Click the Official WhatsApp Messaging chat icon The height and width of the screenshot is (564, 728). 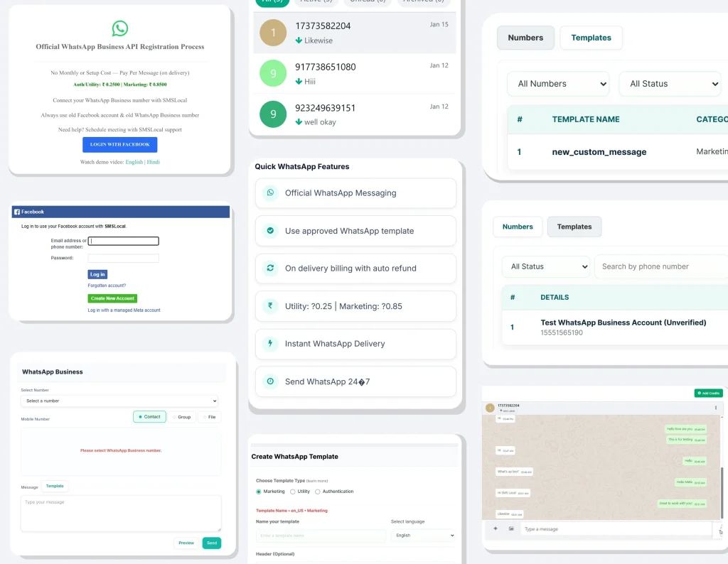[x=269, y=192]
